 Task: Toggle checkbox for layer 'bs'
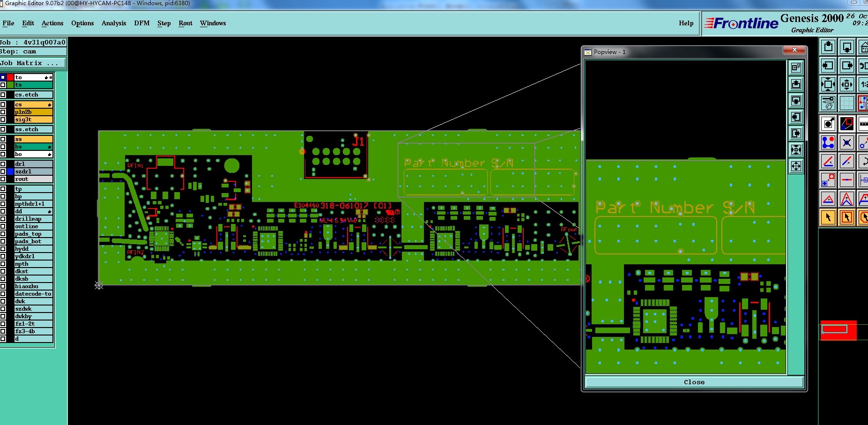(3, 147)
